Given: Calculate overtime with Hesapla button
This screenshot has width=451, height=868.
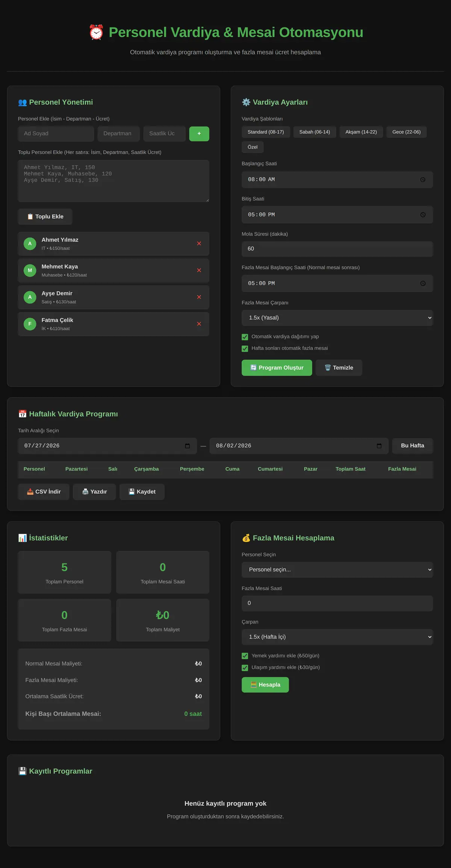Looking at the screenshot, I should 265,685.
